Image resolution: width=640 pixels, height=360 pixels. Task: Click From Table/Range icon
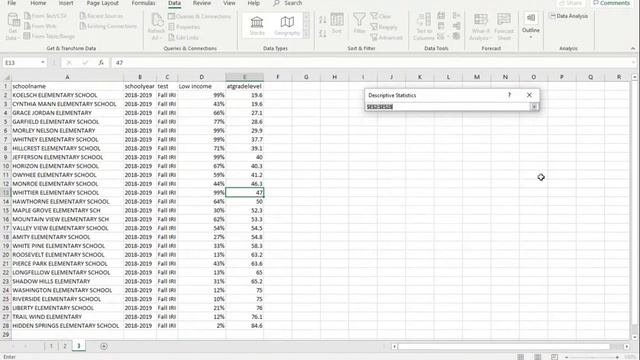pos(27,36)
